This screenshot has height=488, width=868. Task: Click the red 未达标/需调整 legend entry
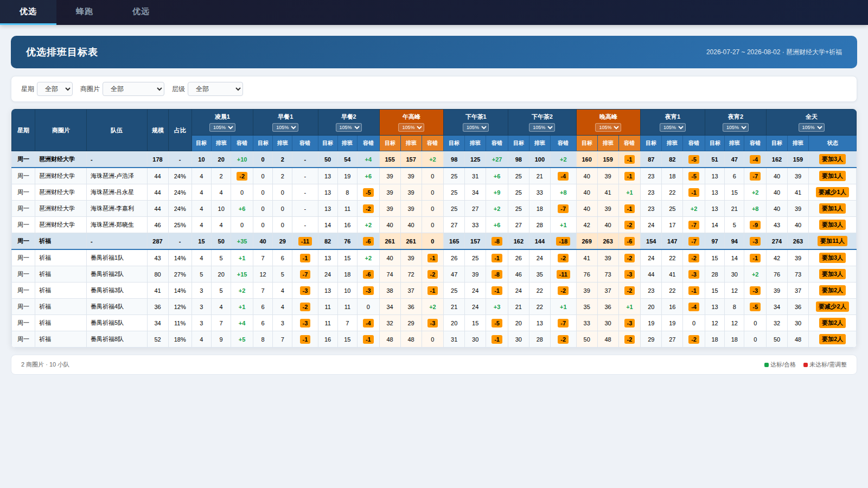(825, 365)
